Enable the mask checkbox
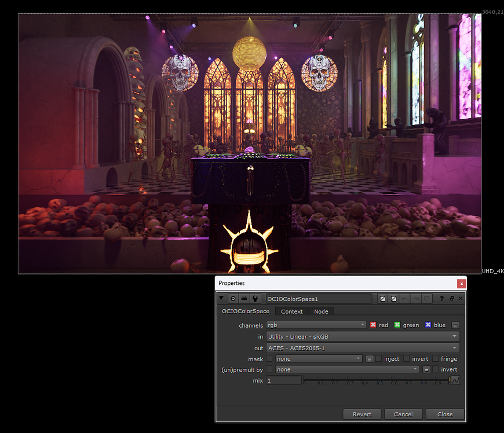This screenshot has width=504, height=433. click(x=269, y=358)
